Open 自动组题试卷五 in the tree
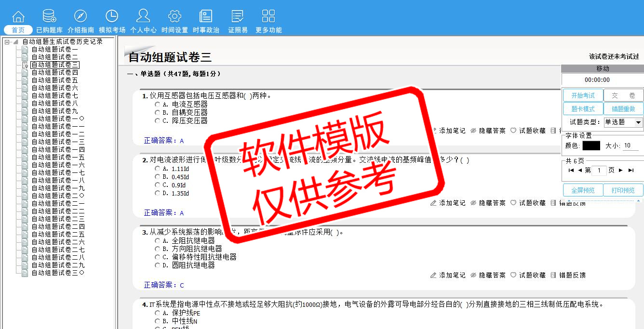Viewport: 644px width, 329px height. pyautogui.click(x=54, y=80)
